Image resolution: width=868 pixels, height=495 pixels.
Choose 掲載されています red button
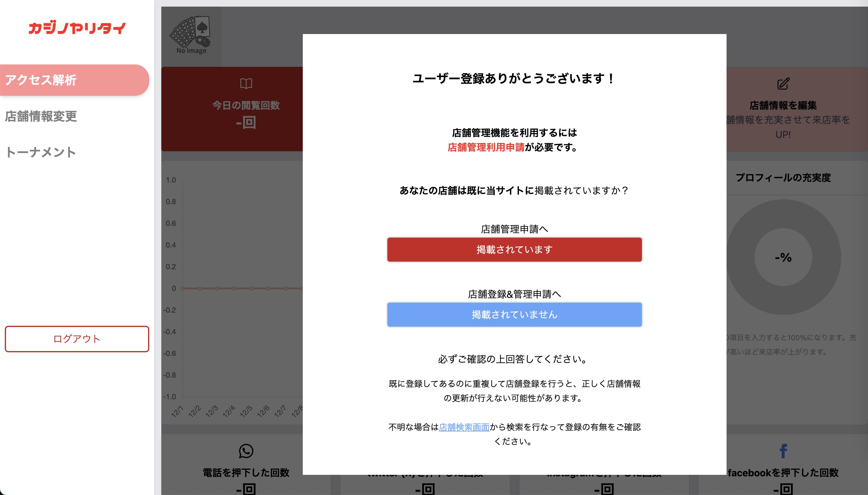[x=514, y=250]
